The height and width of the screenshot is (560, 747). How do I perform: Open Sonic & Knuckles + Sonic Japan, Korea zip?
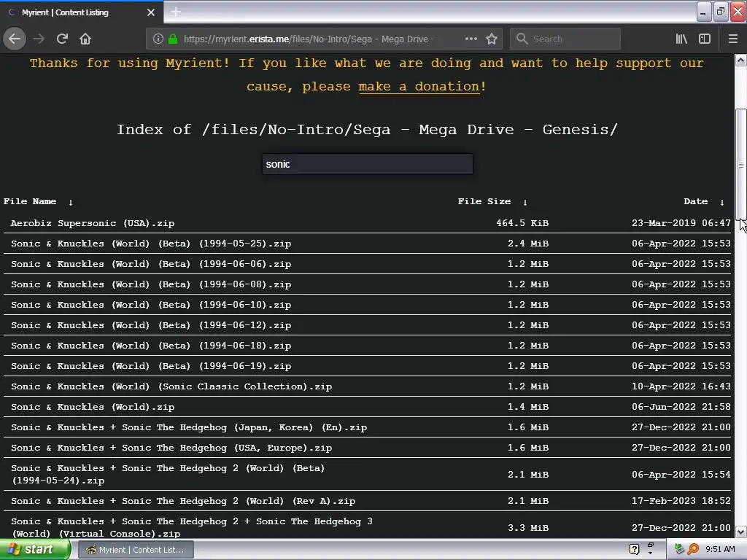click(x=189, y=427)
